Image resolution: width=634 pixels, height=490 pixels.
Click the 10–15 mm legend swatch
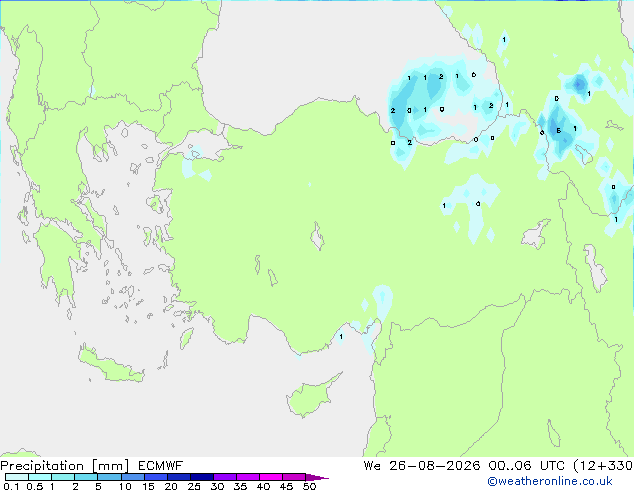pyautogui.click(x=132, y=477)
